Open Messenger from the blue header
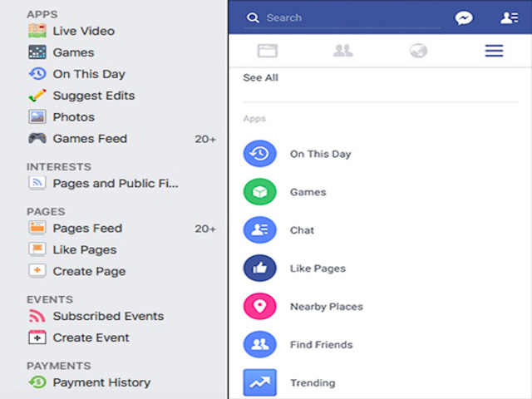The image size is (532, 399). coord(464,17)
